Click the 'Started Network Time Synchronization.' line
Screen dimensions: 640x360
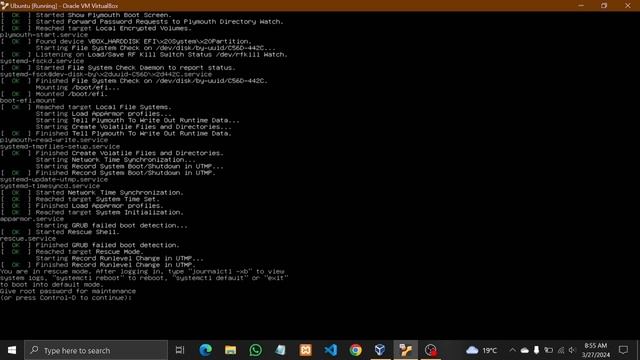(92, 193)
